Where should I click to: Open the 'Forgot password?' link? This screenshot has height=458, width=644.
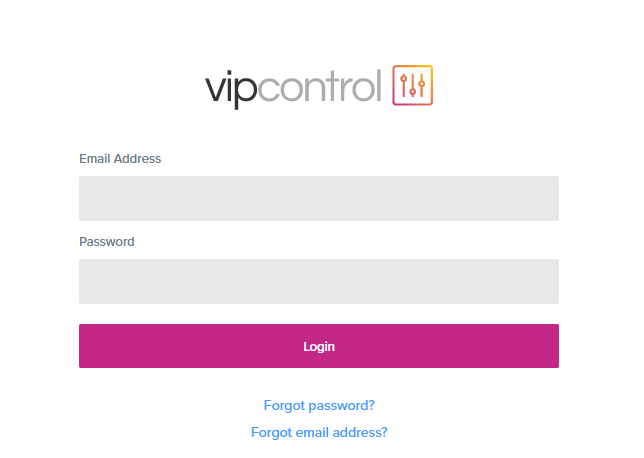click(x=319, y=405)
